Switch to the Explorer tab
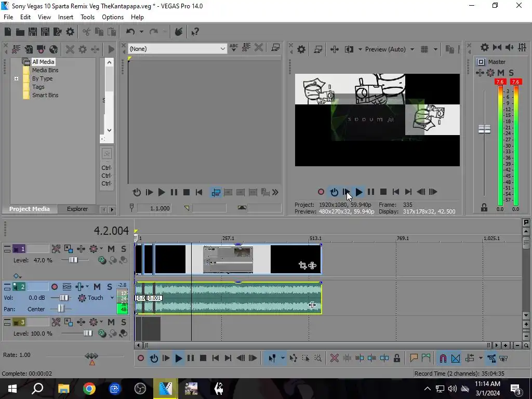Screen dimensions: 532x399 click(x=77, y=209)
